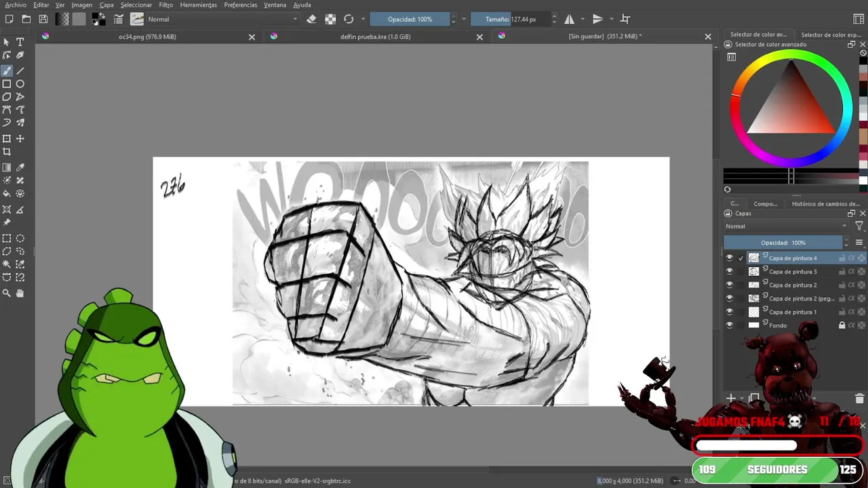Unlock the Fondo layer

[842, 325]
